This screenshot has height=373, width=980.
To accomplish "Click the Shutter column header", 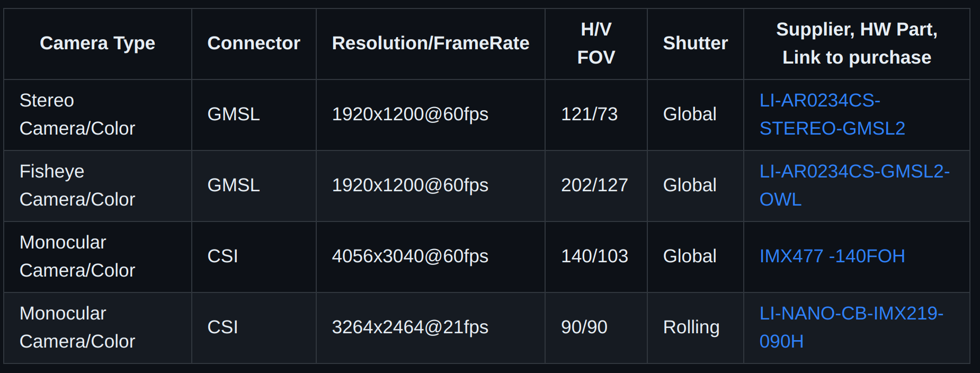I will pyautogui.click(x=695, y=43).
